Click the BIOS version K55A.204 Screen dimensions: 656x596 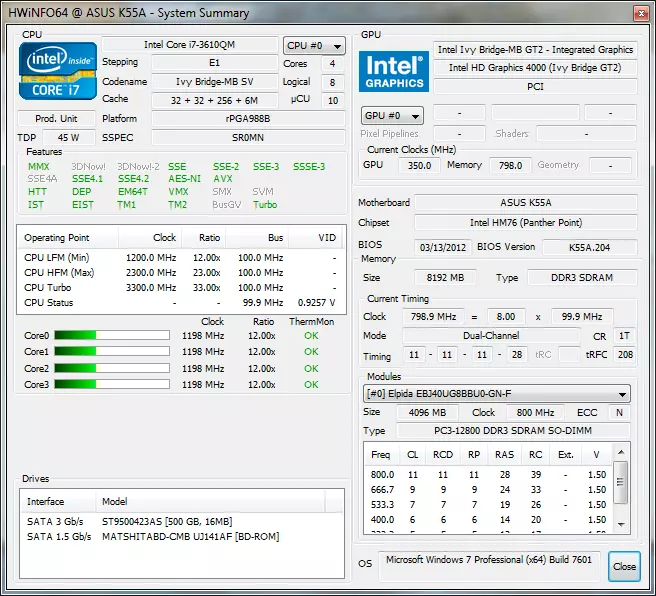(589, 247)
